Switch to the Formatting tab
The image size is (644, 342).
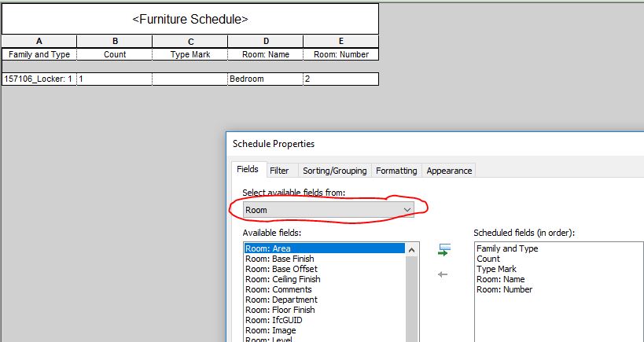click(396, 171)
